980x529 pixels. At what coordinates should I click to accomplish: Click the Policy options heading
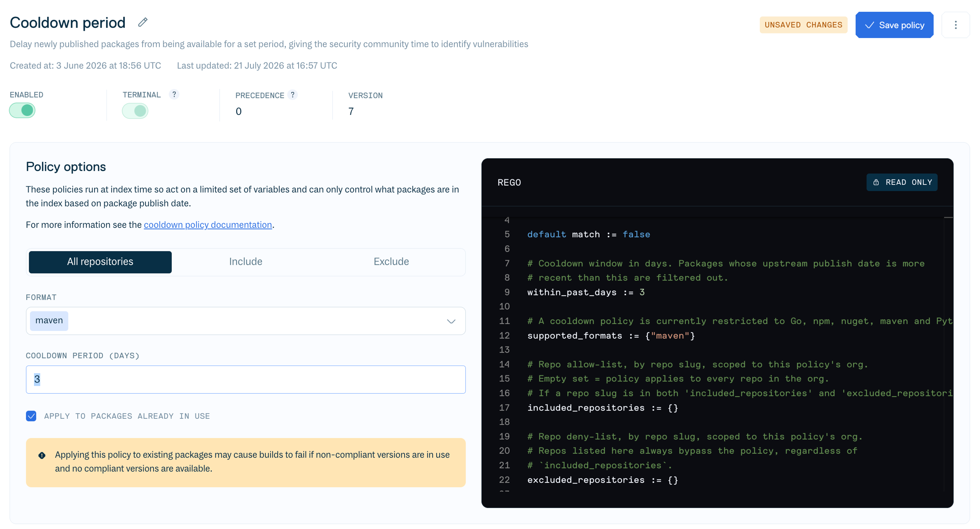pyautogui.click(x=66, y=167)
